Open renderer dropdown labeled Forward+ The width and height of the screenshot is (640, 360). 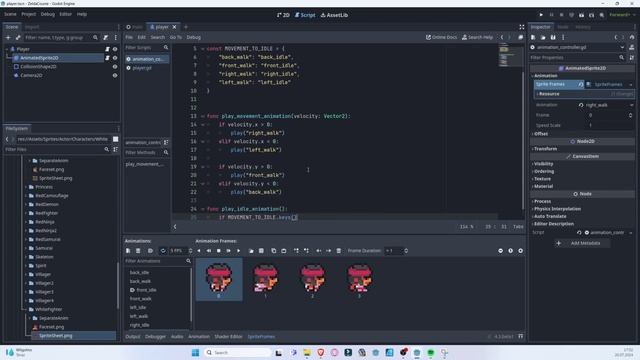(x=622, y=15)
